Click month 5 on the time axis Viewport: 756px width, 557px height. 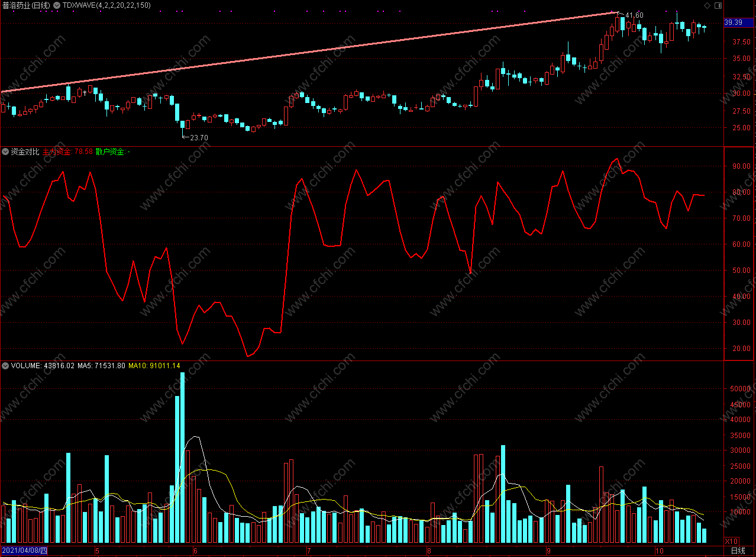coord(97,551)
